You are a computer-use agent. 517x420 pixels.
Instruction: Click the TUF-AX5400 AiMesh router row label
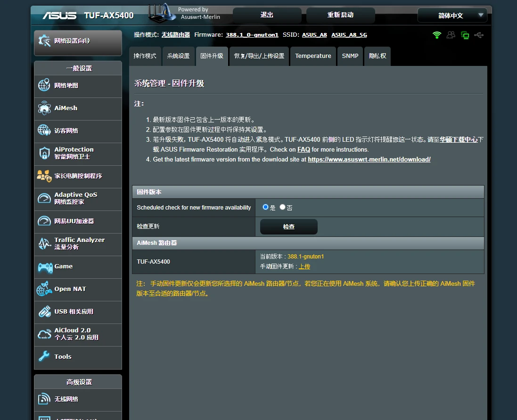click(153, 261)
